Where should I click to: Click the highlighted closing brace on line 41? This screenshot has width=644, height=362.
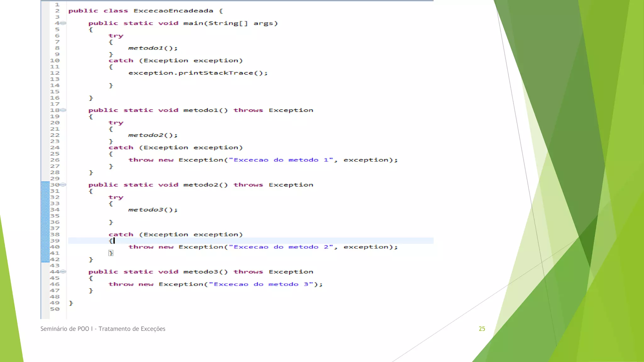pos(111,253)
